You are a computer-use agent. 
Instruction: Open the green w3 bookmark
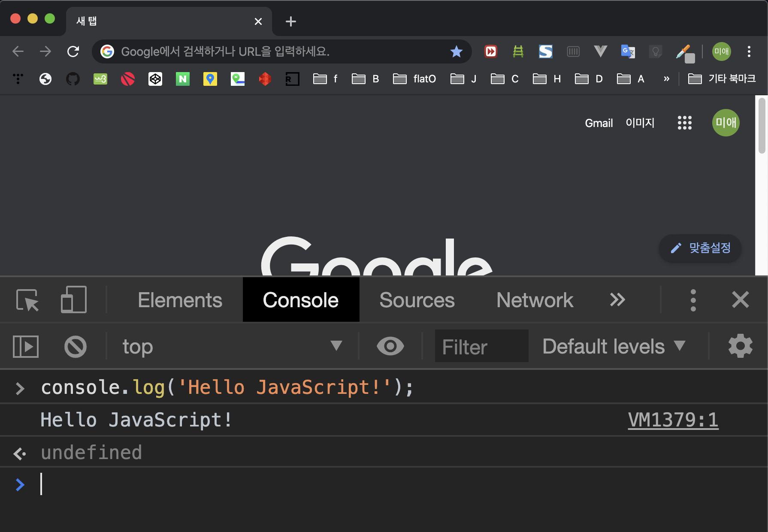pos(100,79)
